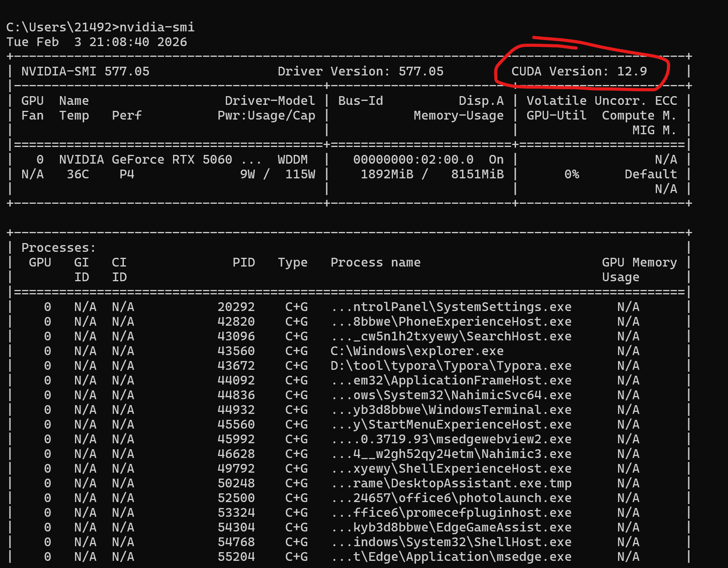Click the NahimicSvc64.exe process name
Viewport: 728px width, 568px height.
coord(451,395)
